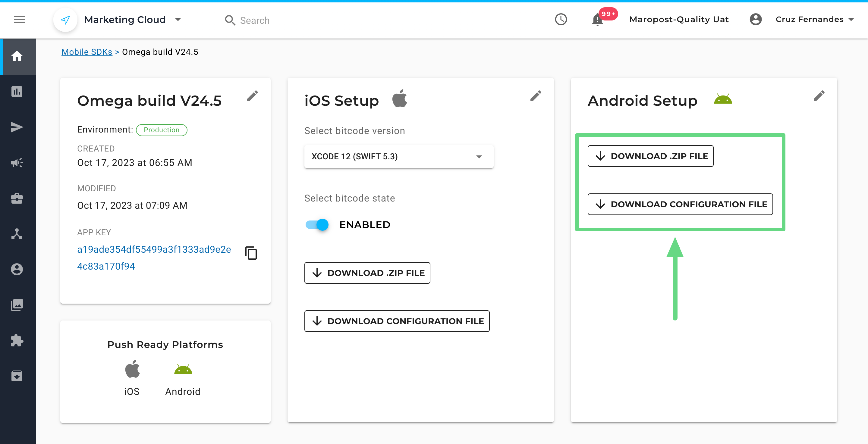The height and width of the screenshot is (444, 868).
Task: Click the Production environment badge
Action: [x=162, y=130]
